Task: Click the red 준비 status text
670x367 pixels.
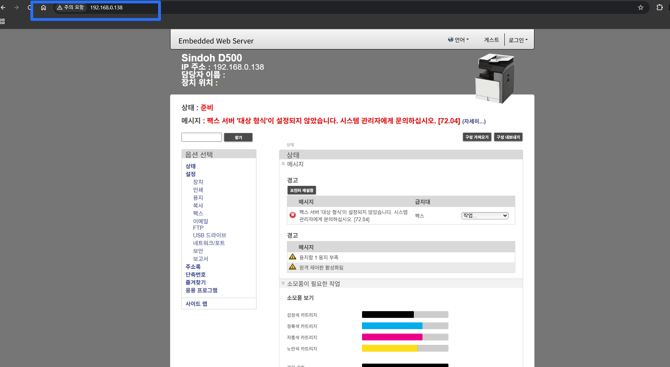Action: point(207,108)
